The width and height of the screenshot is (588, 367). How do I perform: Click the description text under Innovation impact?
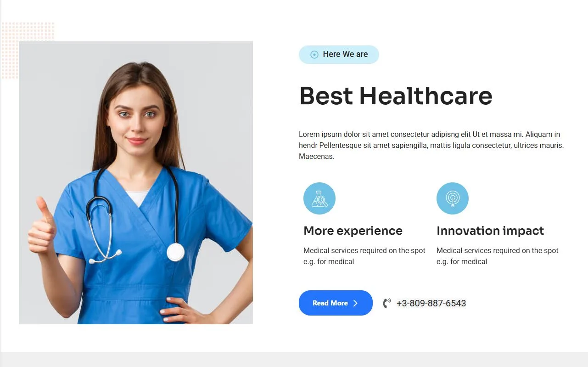pyautogui.click(x=498, y=256)
